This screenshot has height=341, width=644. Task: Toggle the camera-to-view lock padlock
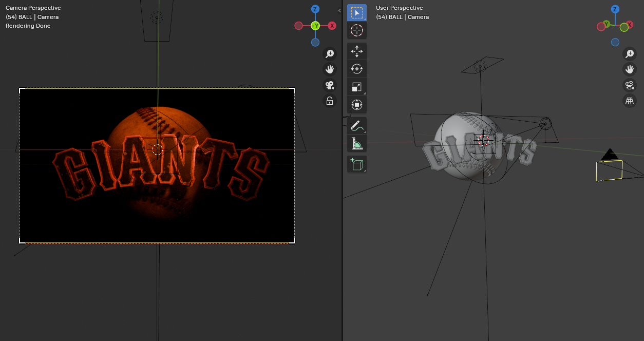tap(330, 101)
